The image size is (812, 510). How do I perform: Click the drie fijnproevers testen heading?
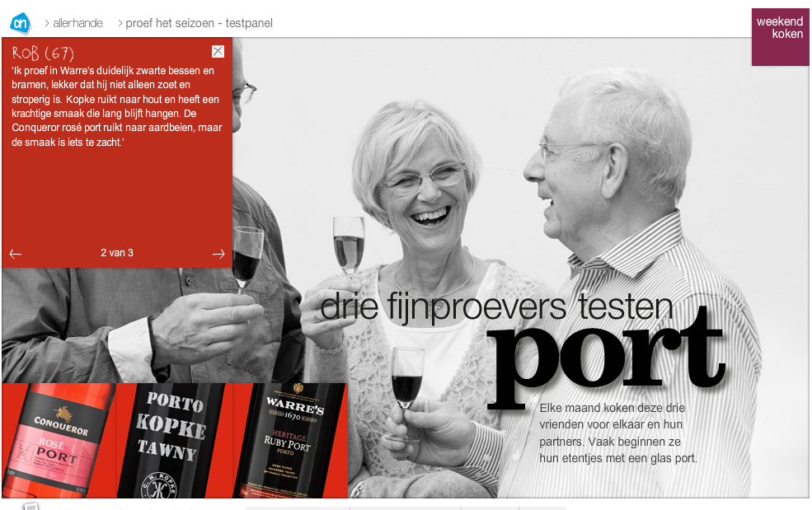(x=496, y=306)
